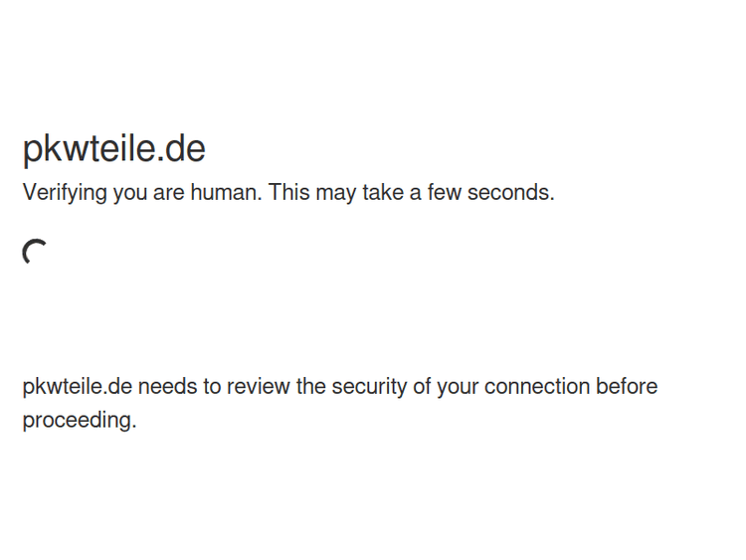This screenshot has height=560, width=746.
Task: Click the word "to" before "review"
Action: pos(212,386)
